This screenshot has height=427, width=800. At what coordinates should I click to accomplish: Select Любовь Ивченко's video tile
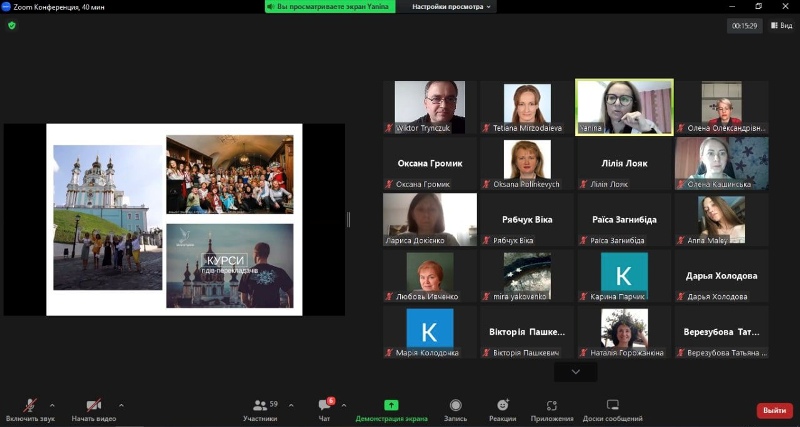[x=430, y=275]
